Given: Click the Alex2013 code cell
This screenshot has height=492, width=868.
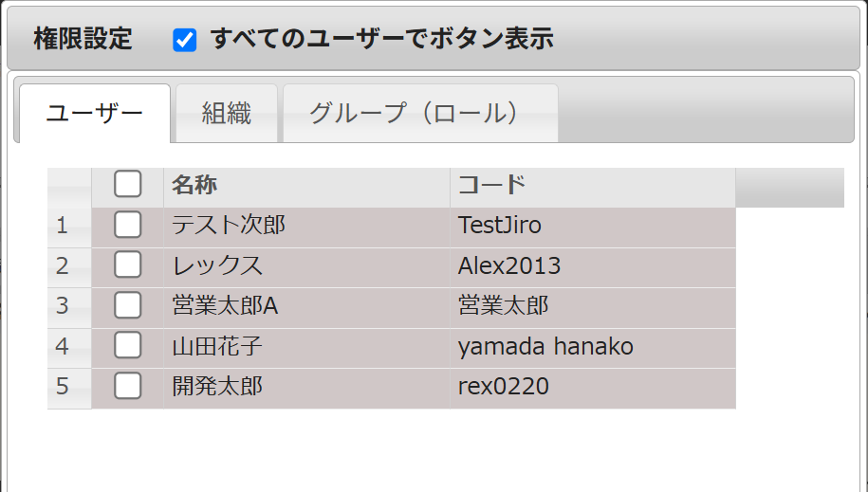Looking at the screenshot, I should point(593,268).
